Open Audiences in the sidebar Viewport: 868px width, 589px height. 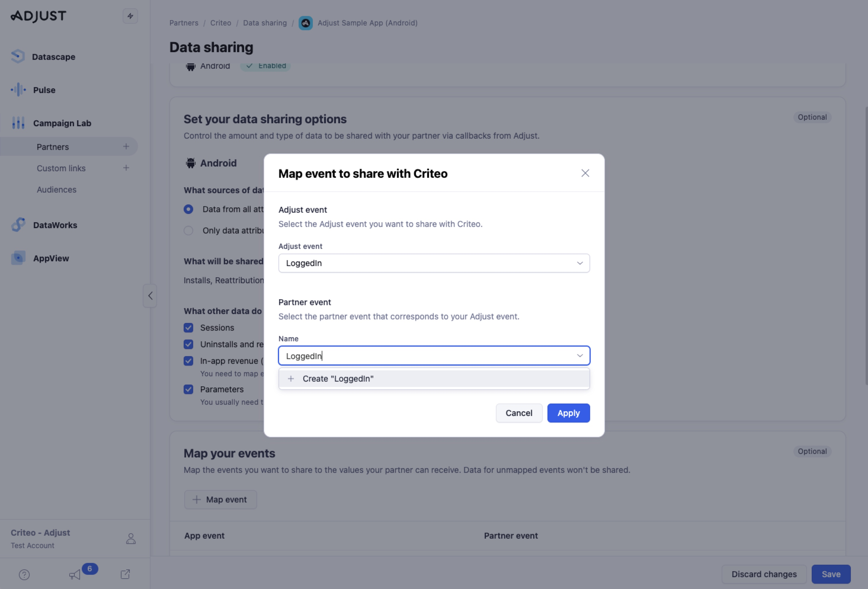[56, 189]
